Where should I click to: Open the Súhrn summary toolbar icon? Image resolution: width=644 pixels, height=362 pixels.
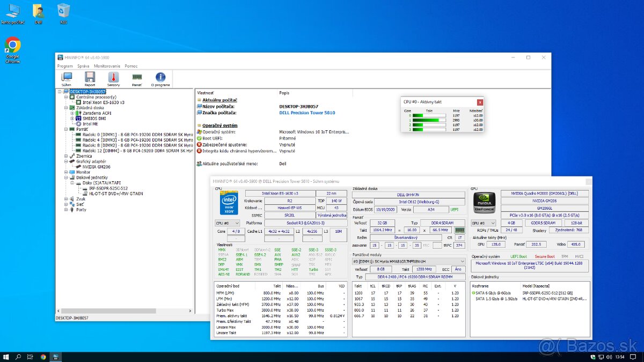click(67, 76)
